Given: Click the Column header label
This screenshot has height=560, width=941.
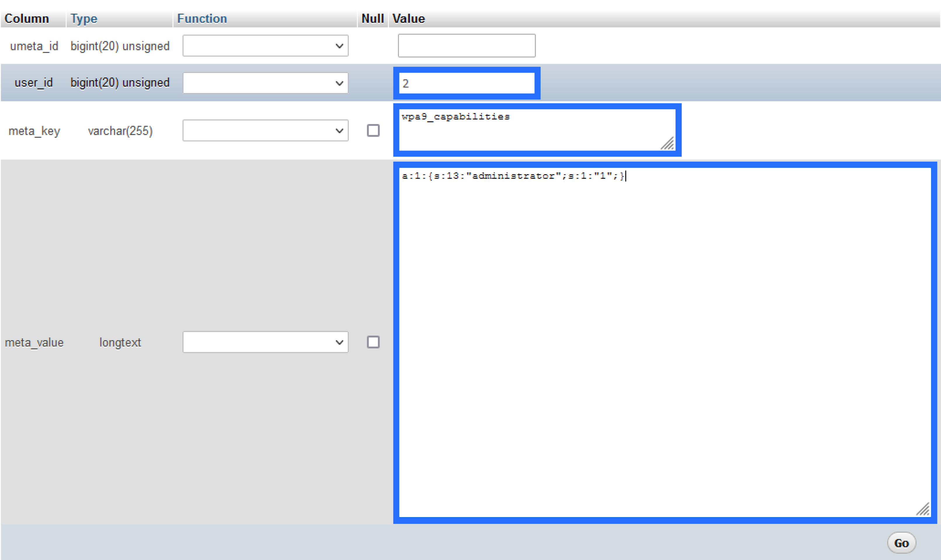Looking at the screenshot, I should coord(27,18).
